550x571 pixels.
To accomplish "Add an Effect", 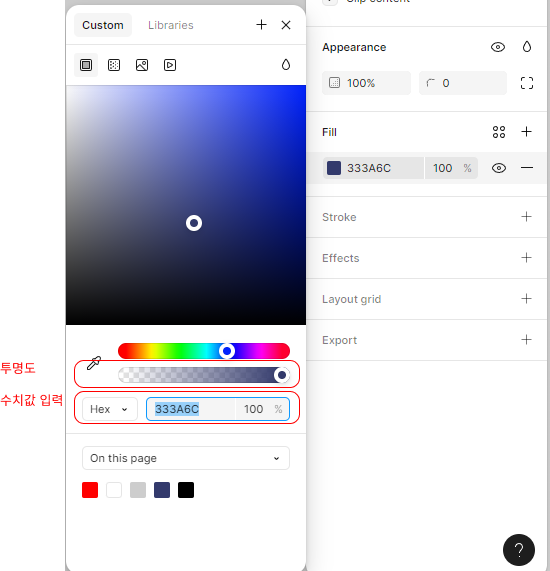I will tap(526, 257).
